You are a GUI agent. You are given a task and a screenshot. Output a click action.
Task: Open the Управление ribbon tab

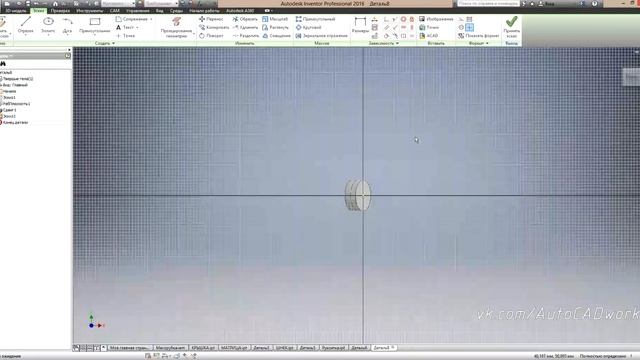click(x=138, y=11)
